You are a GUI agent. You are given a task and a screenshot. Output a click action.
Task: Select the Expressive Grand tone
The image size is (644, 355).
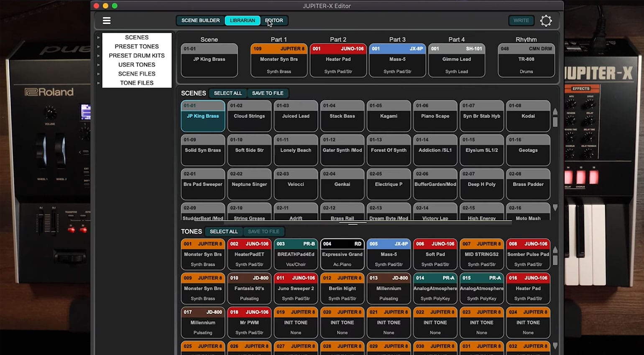(x=342, y=254)
